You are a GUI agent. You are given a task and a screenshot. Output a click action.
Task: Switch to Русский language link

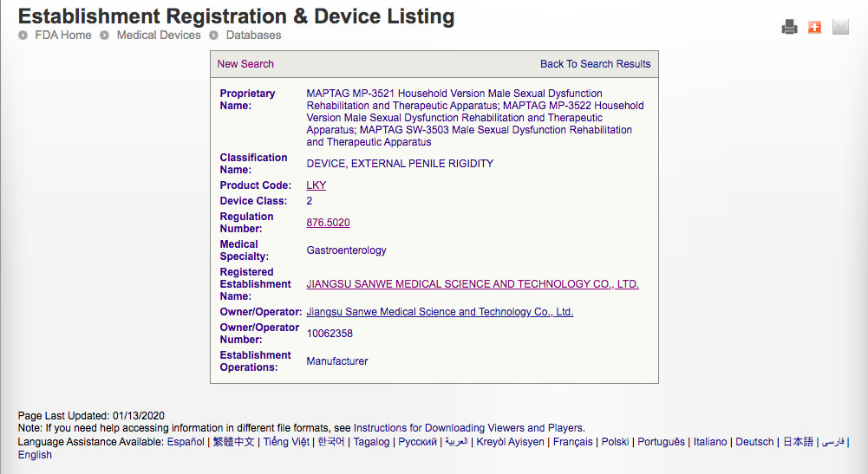click(417, 442)
